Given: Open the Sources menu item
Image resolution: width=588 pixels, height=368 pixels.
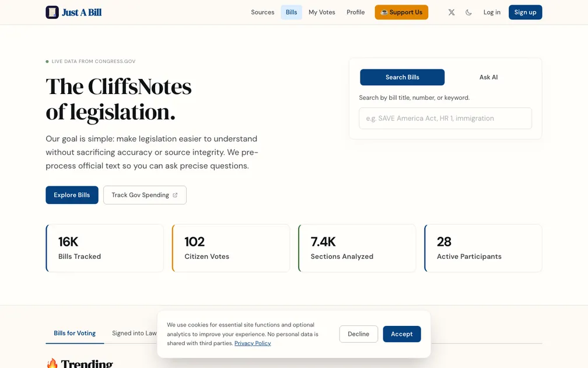Looking at the screenshot, I should (x=262, y=12).
